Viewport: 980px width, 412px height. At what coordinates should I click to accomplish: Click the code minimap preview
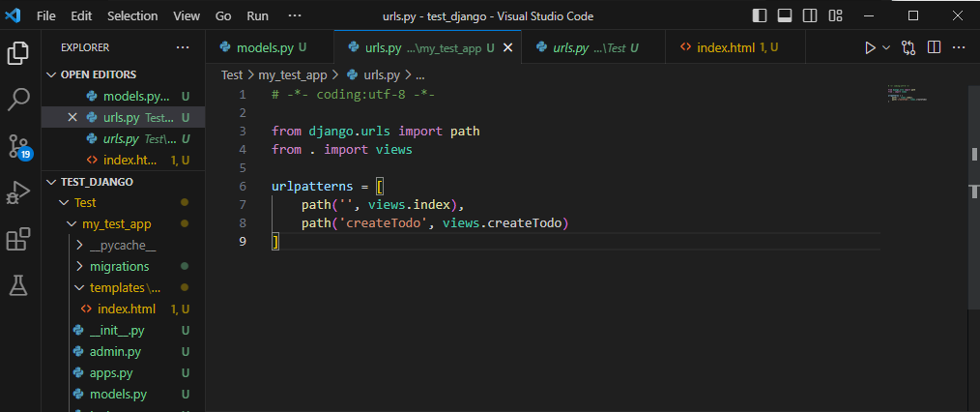pos(908,93)
